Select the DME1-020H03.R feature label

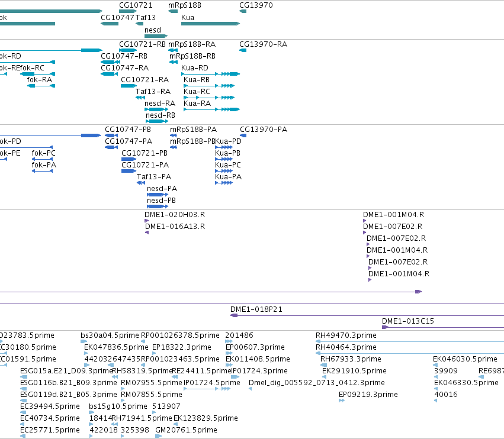[x=175, y=215]
